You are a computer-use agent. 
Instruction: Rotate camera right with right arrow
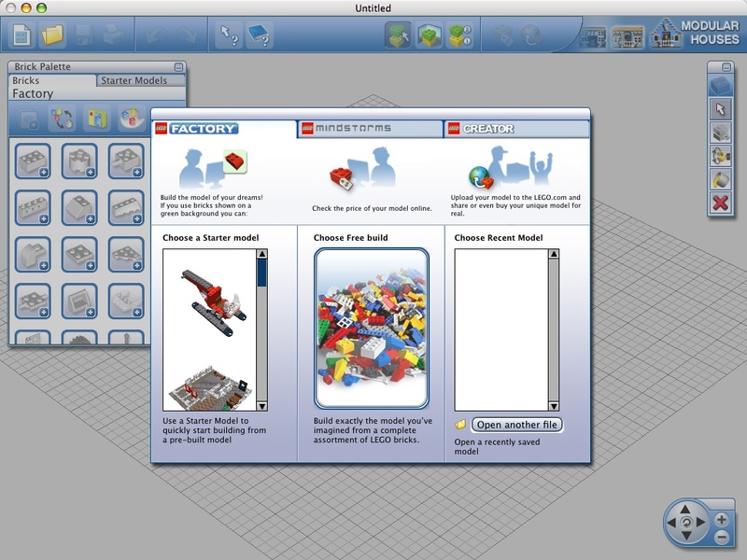pos(700,523)
